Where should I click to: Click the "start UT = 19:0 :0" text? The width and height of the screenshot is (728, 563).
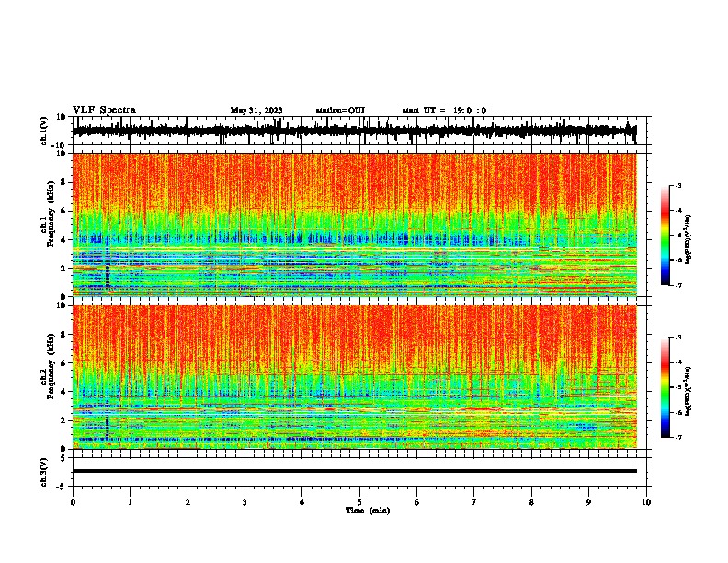[x=444, y=110]
